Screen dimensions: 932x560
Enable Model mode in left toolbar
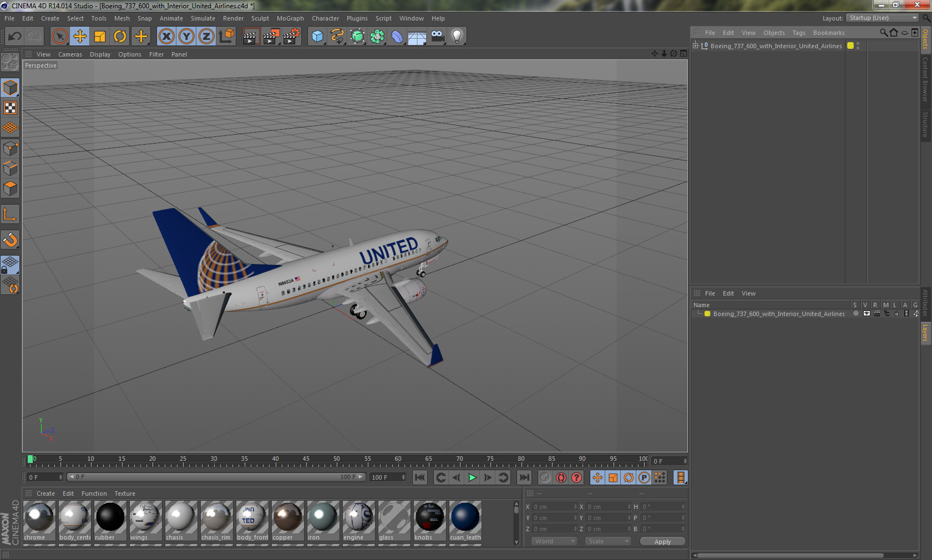tap(10, 88)
